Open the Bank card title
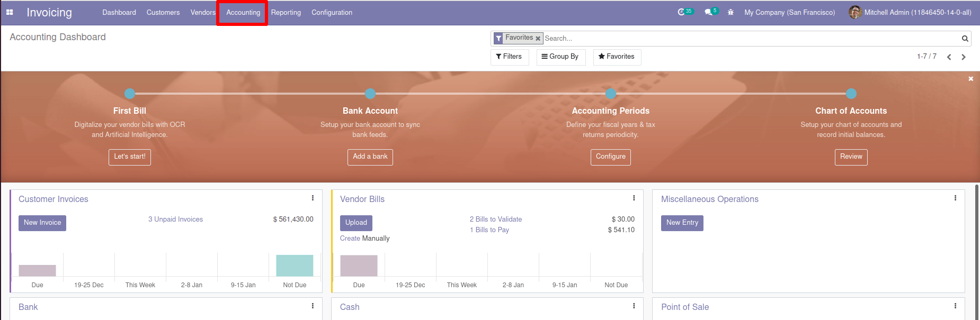This screenshot has height=320, width=980. [x=28, y=307]
